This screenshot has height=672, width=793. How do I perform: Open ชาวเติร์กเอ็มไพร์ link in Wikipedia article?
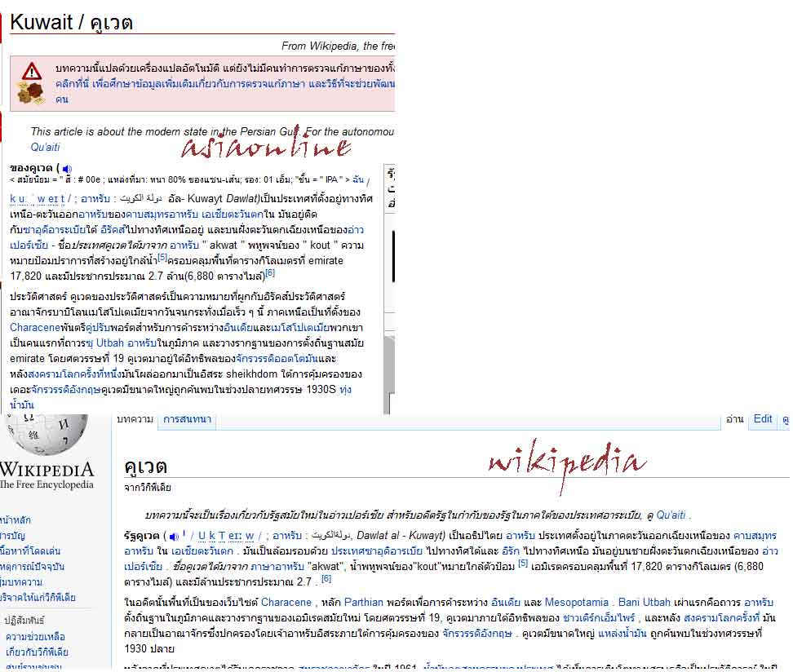click(x=599, y=618)
